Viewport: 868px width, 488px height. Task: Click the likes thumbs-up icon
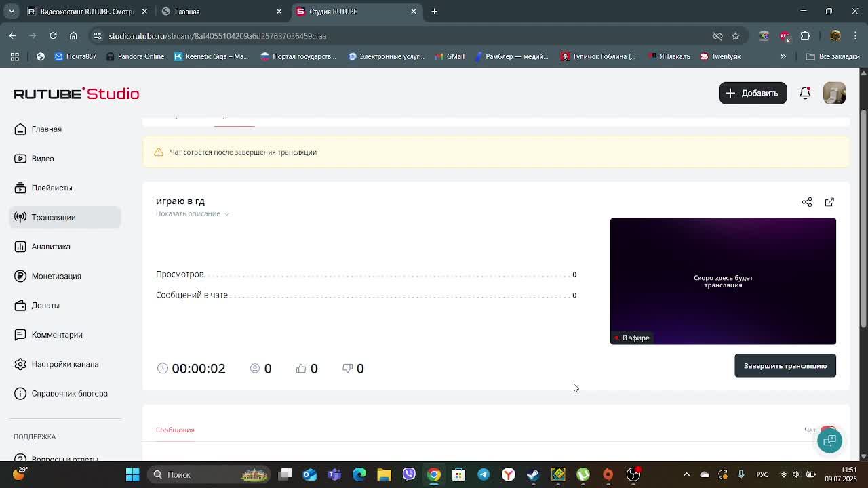click(301, 368)
